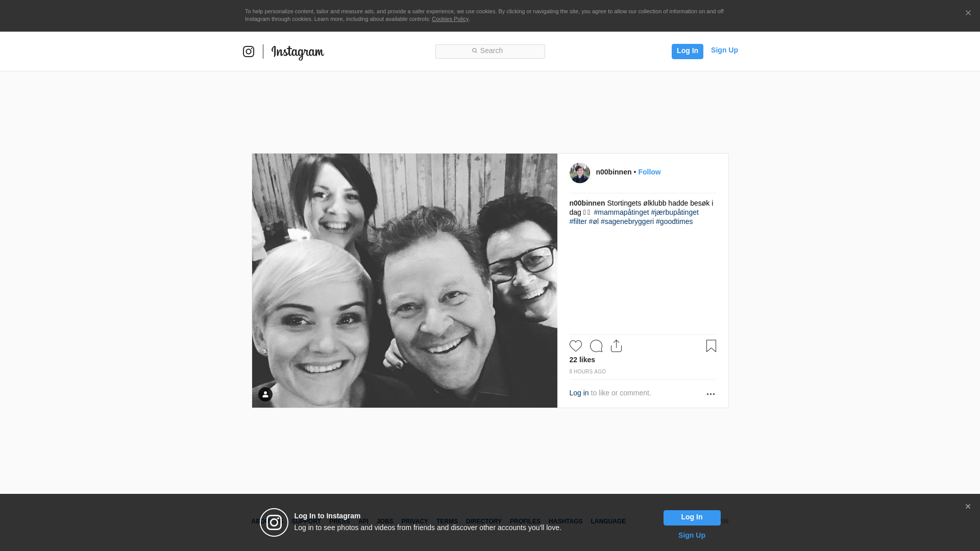
Task: Toggle the bookmark save icon
Action: [711, 346]
